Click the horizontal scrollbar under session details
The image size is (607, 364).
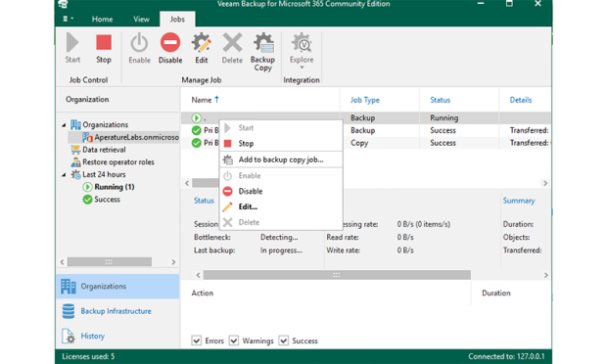[x=337, y=275]
